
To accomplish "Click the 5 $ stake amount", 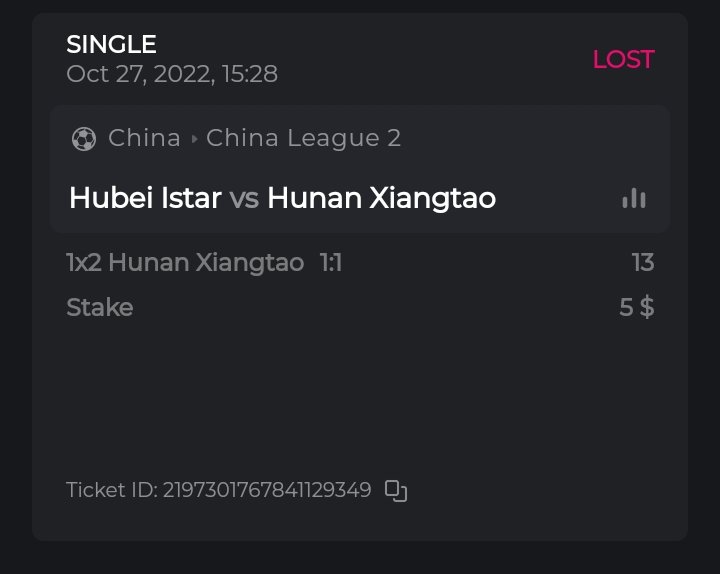I will point(636,307).
